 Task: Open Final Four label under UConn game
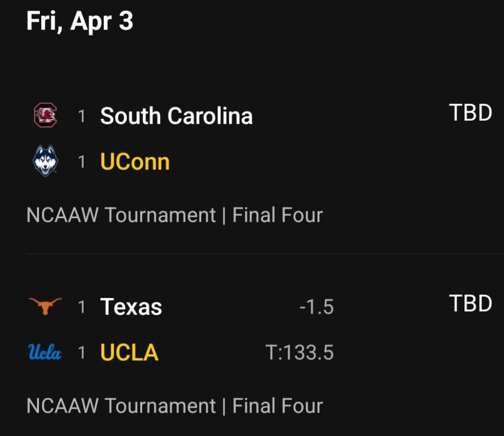278,215
